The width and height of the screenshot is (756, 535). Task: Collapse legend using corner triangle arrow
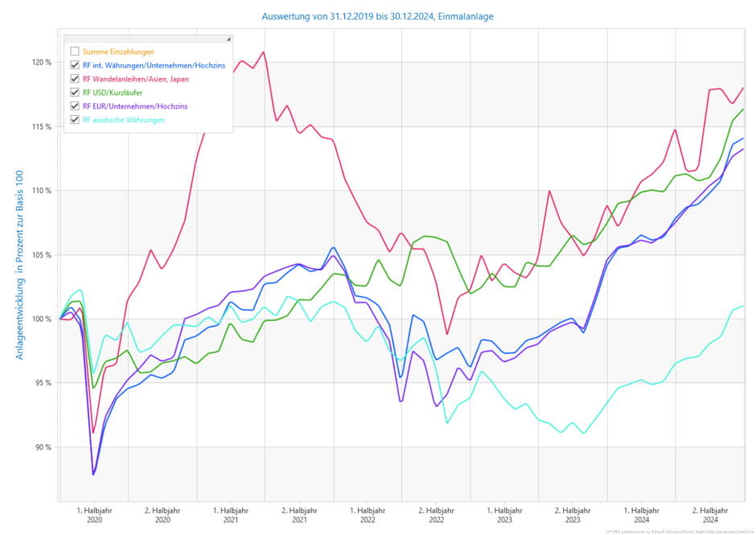(228, 39)
